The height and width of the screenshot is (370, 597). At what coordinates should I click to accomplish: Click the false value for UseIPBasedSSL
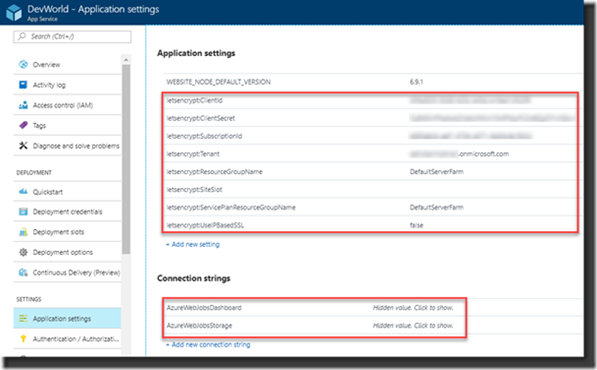[x=416, y=225]
